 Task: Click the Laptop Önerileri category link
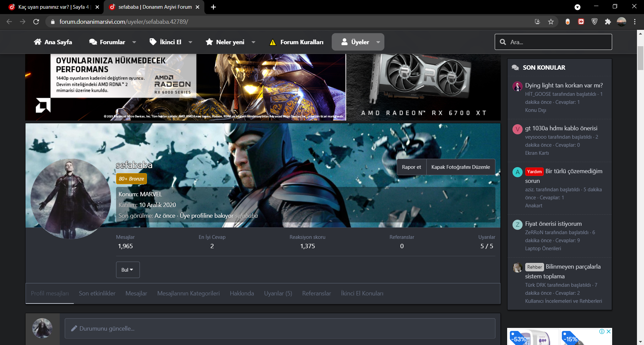tap(543, 249)
